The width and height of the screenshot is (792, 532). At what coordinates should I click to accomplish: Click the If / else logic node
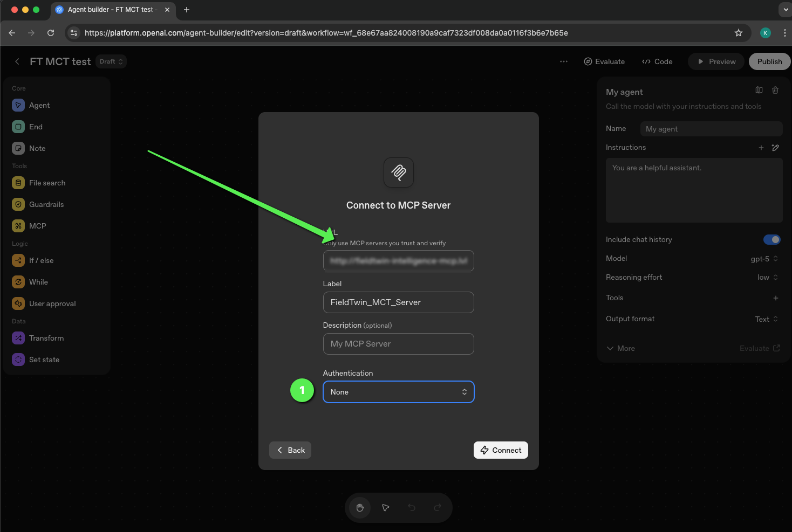(40, 260)
